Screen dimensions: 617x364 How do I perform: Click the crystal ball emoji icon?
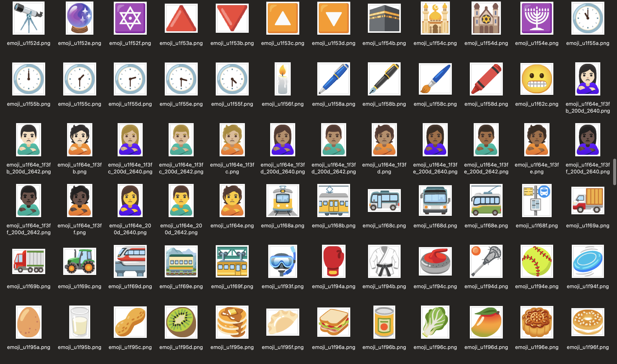click(x=79, y=18)
